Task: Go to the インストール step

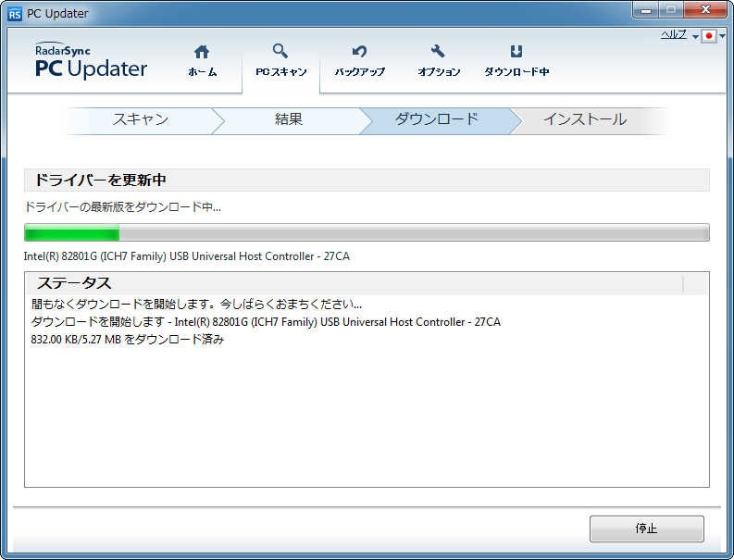Action: [x=585, y=121]
